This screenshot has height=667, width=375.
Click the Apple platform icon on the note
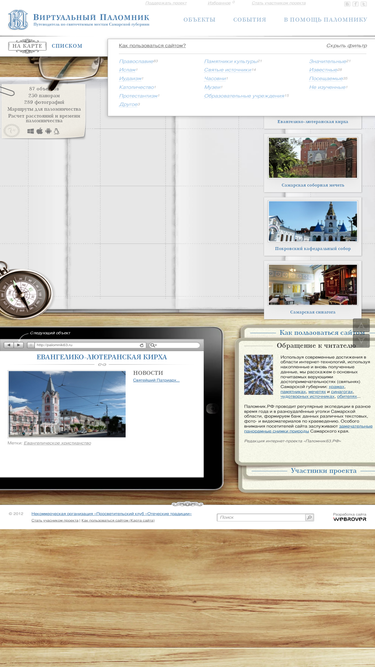[x=40, y=131]
